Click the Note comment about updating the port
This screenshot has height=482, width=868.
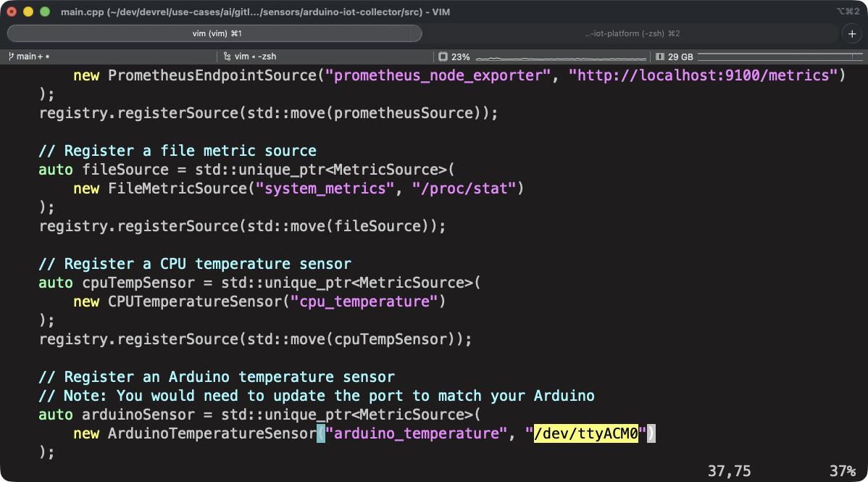tap(317, 396)
